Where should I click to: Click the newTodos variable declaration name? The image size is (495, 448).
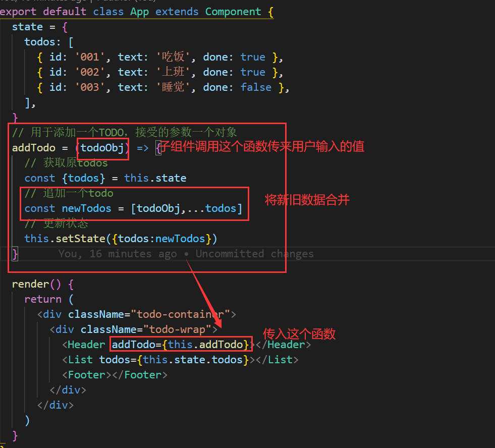pyautogui.click(x=86, y=208)
